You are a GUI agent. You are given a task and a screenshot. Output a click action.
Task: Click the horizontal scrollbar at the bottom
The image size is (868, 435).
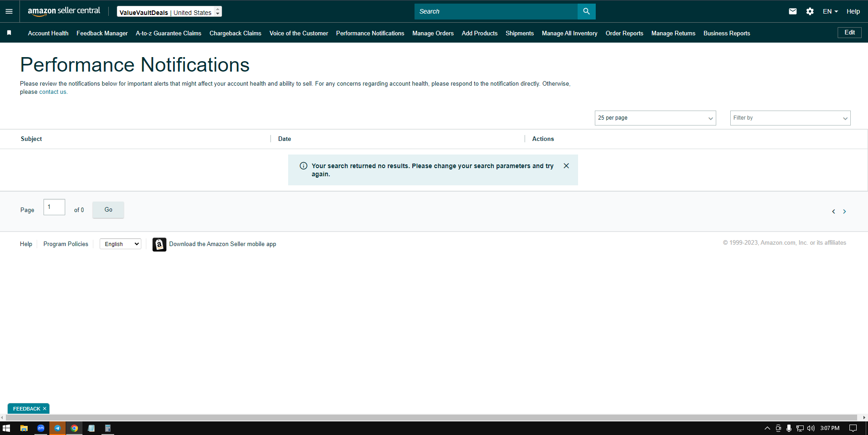(x=430, y=417)
